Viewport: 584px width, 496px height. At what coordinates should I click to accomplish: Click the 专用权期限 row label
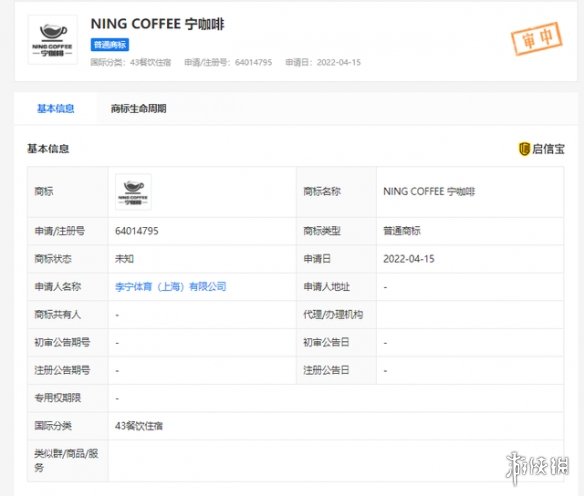pos(58,398)
